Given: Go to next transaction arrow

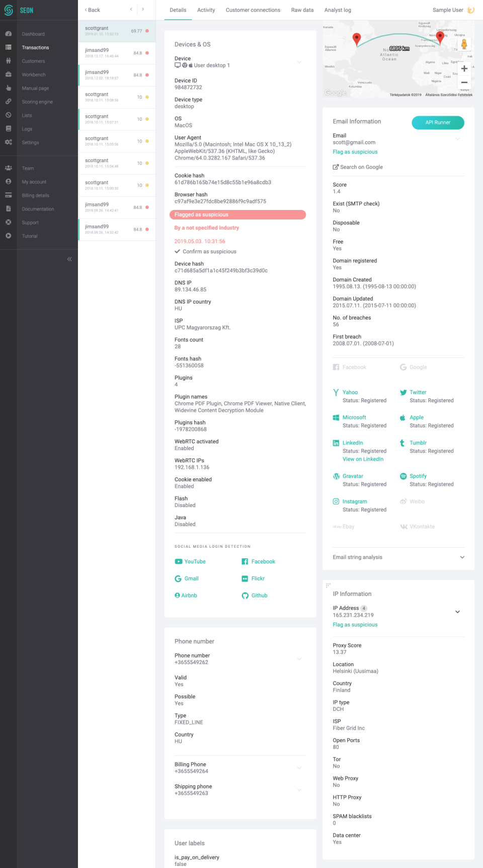Looking at the screenshot, I should click(143, 10).
